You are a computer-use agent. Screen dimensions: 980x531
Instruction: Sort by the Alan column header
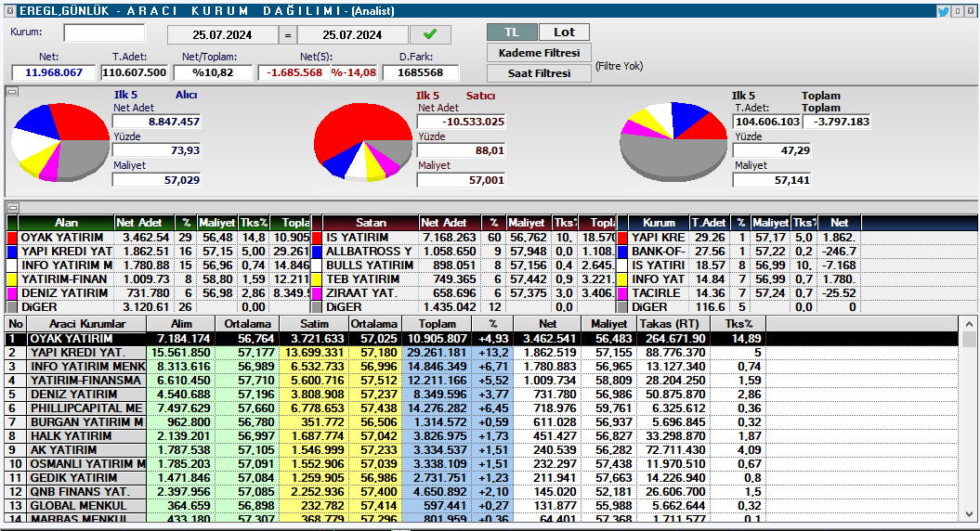point(66,223)
